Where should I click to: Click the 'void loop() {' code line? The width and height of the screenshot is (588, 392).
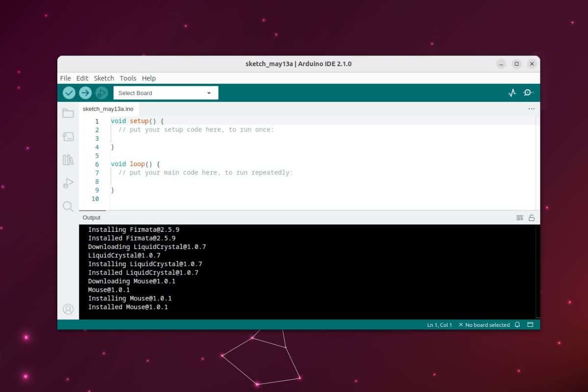[135, 164]
